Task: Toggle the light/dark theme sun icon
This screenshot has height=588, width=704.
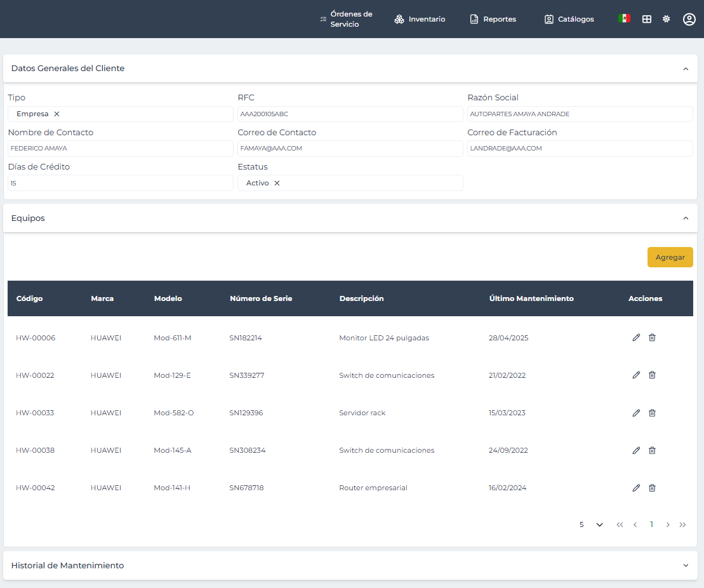Action: tap(666, 19)
